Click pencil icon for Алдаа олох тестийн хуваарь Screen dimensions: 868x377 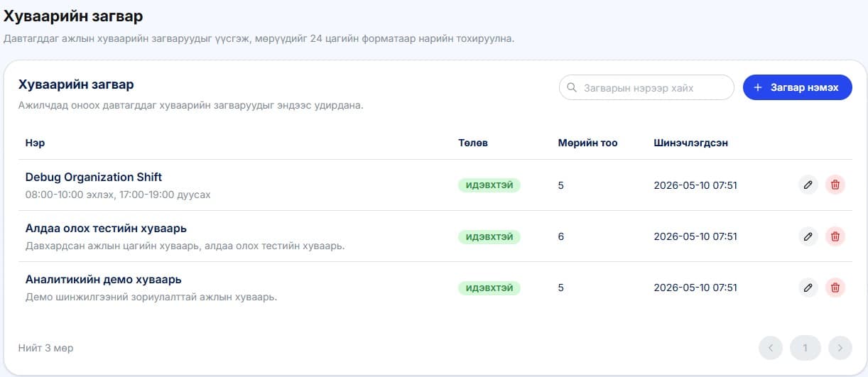pyautogui.click(x=808, y=236)
